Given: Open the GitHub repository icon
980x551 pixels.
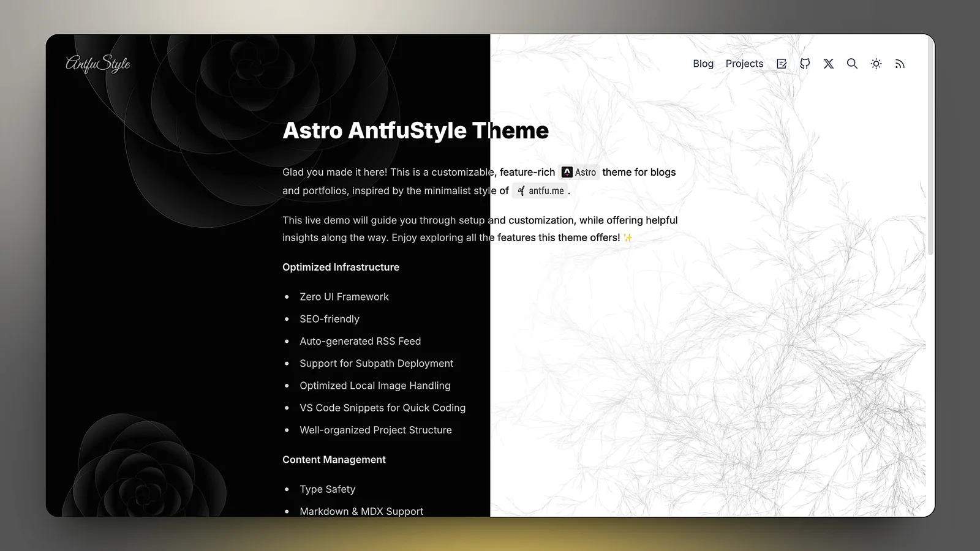Looking at the screenshot, I should (x=805, y=64).
